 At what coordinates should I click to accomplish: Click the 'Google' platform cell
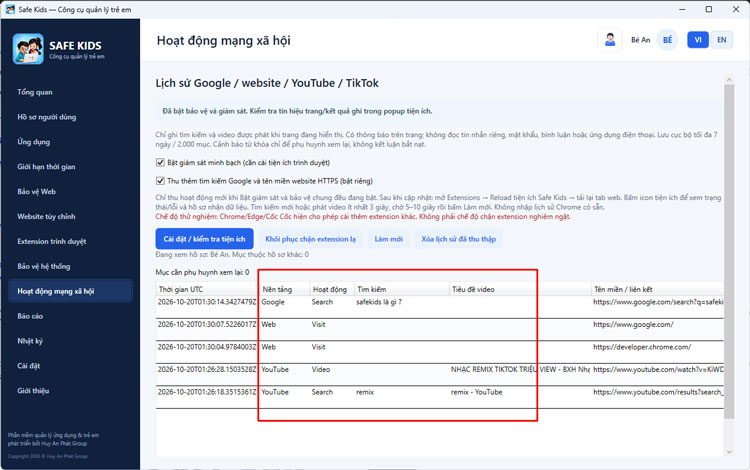273,302
